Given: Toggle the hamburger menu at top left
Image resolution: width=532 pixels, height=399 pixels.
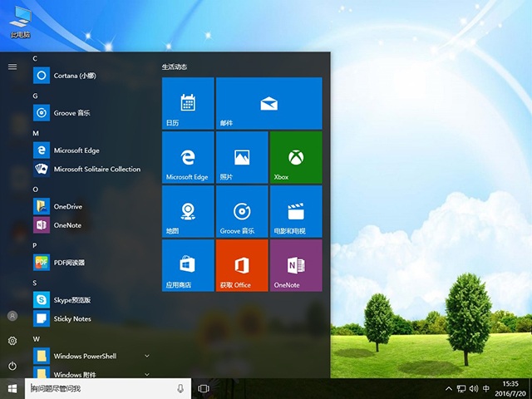Looking at the screenshot, I should (12, 66).
